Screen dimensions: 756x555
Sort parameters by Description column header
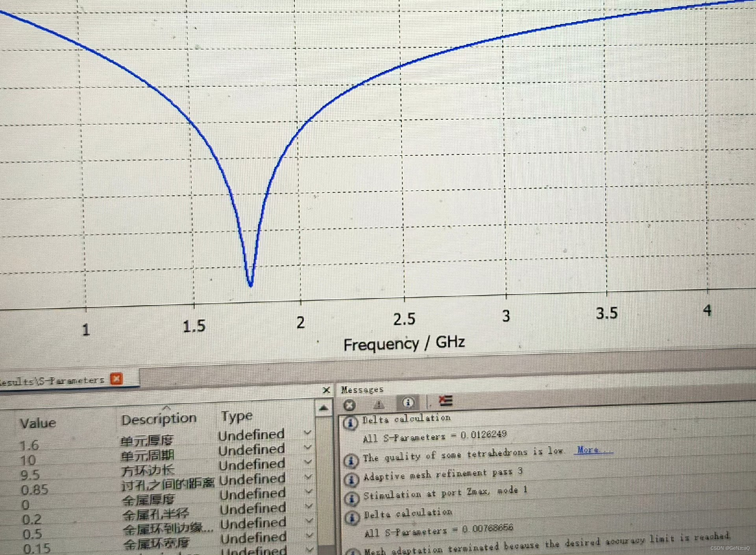click(159, 419)
